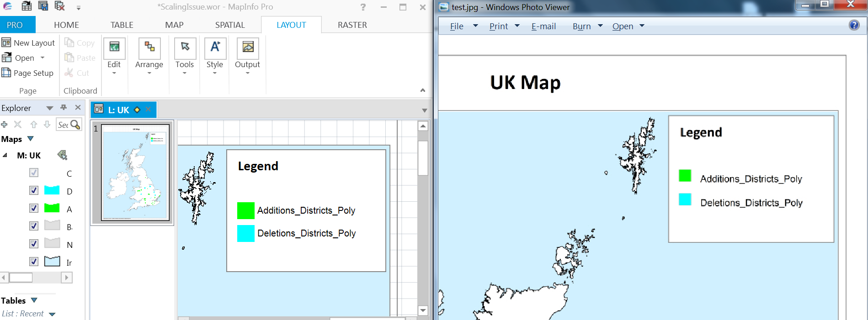Click the search magnifier in Explorer
868x320 pixels.
75,124
